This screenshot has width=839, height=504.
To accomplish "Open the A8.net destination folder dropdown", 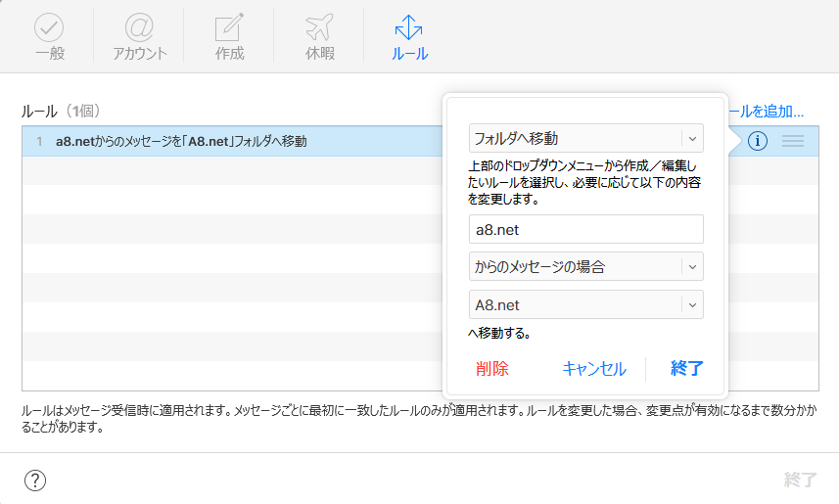I will click(x=585, y=304).
